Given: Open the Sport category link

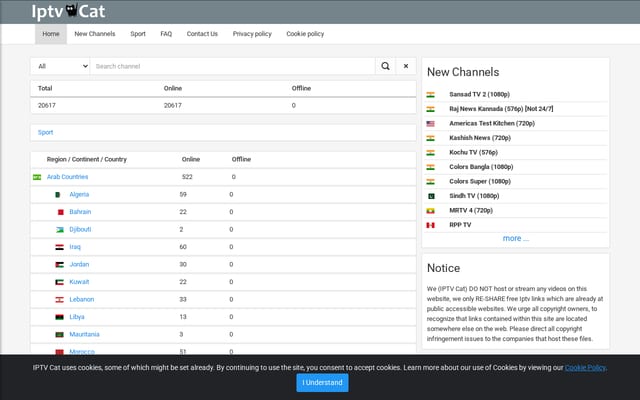Looking at the screenshot, I should point(45,133).
